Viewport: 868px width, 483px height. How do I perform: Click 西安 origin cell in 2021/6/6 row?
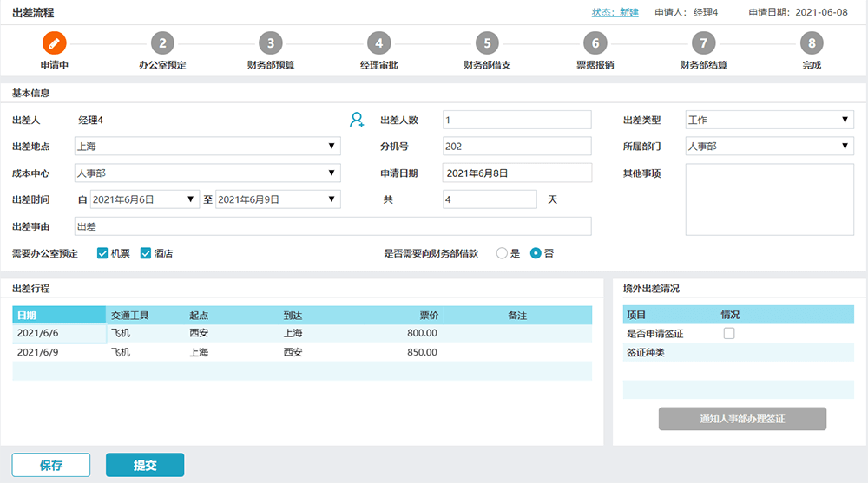[x=199, y=333]
